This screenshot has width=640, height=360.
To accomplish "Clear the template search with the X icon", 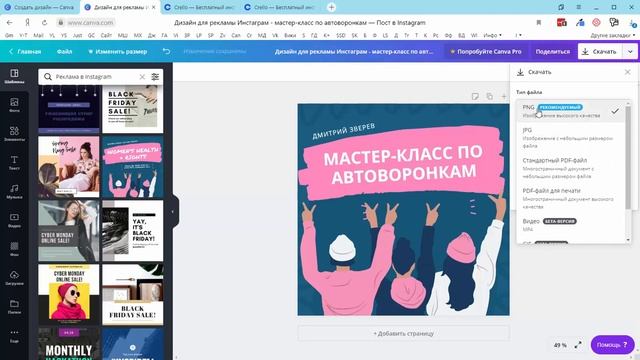I will click(x=142, y=77).
